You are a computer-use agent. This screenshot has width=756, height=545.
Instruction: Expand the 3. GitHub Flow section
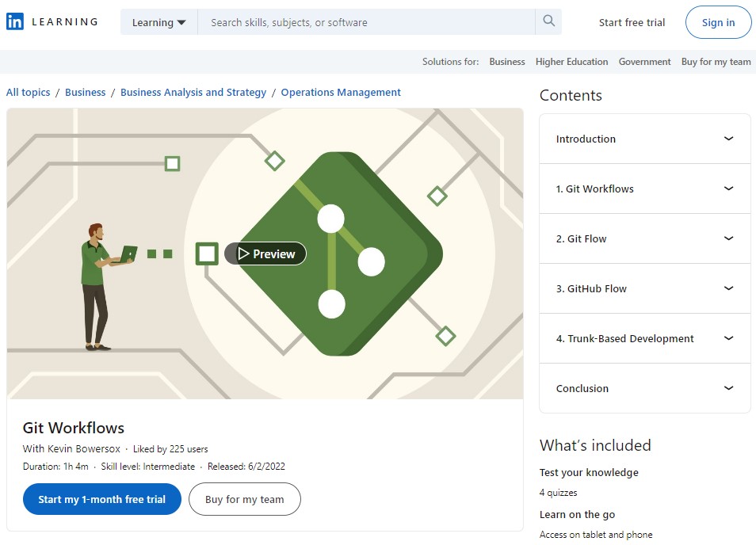(x=645, y=288)
